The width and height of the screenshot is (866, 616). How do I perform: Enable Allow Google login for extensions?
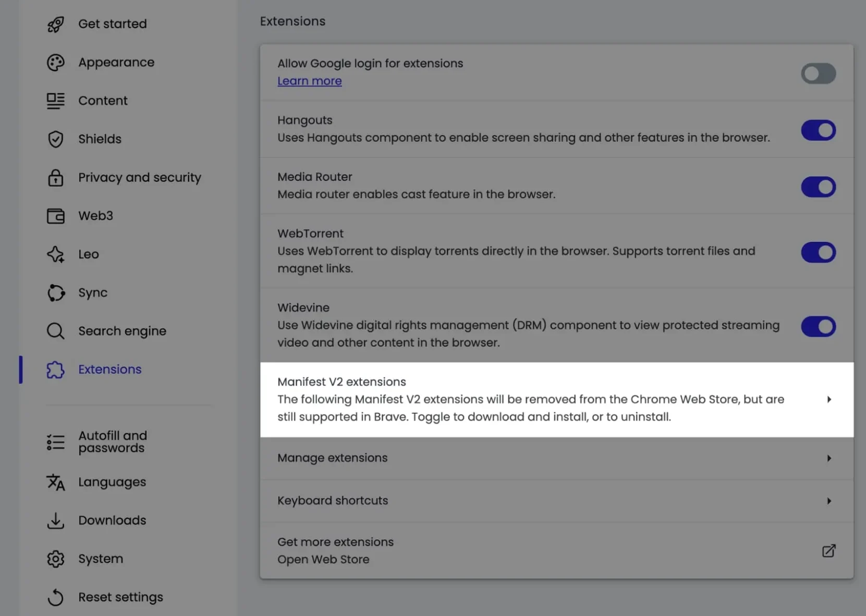click(x=819, y=73)
